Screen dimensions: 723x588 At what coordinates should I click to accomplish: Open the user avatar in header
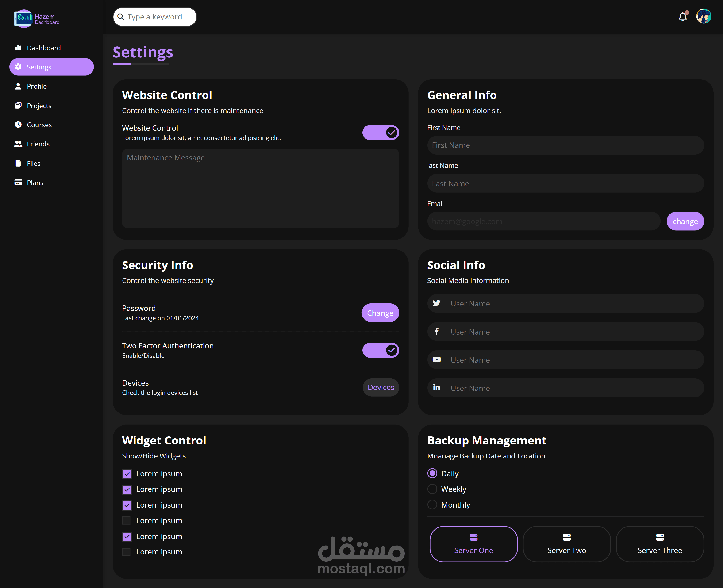click(703, 16)
